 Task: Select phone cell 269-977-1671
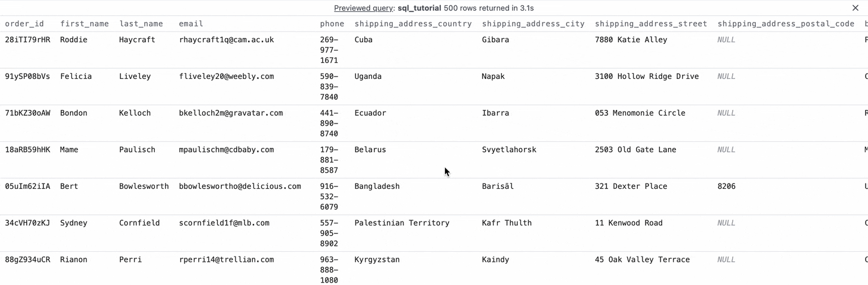(329, 50)
